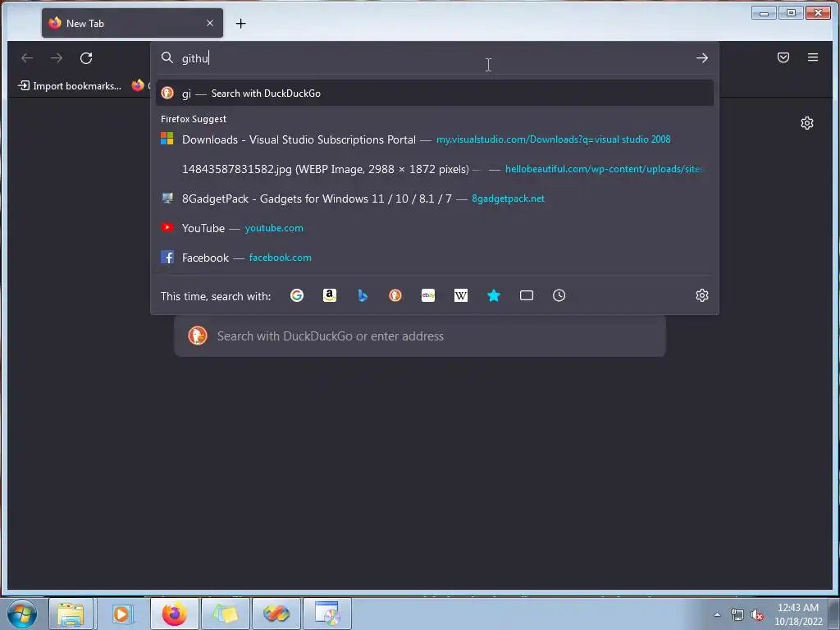The width and height of the screenshot is (840, 630).
Task: Go back one page
Action: [27, 58]
